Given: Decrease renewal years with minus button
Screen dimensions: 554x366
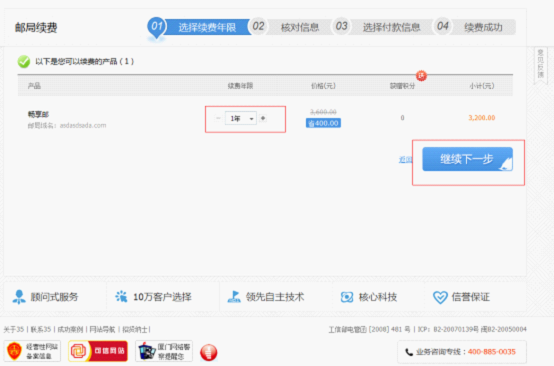Looking at the screenshot, I should (x=218, y=118).
